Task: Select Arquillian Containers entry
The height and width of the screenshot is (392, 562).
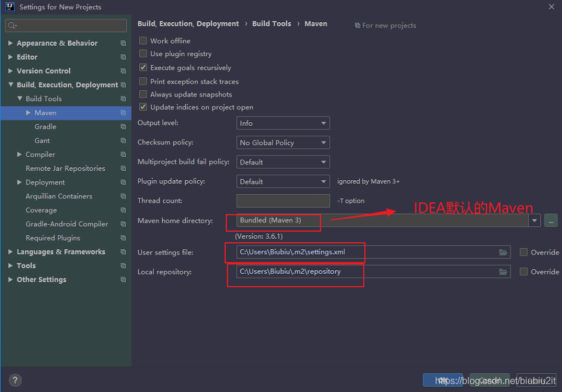Action: click(59, 196)
